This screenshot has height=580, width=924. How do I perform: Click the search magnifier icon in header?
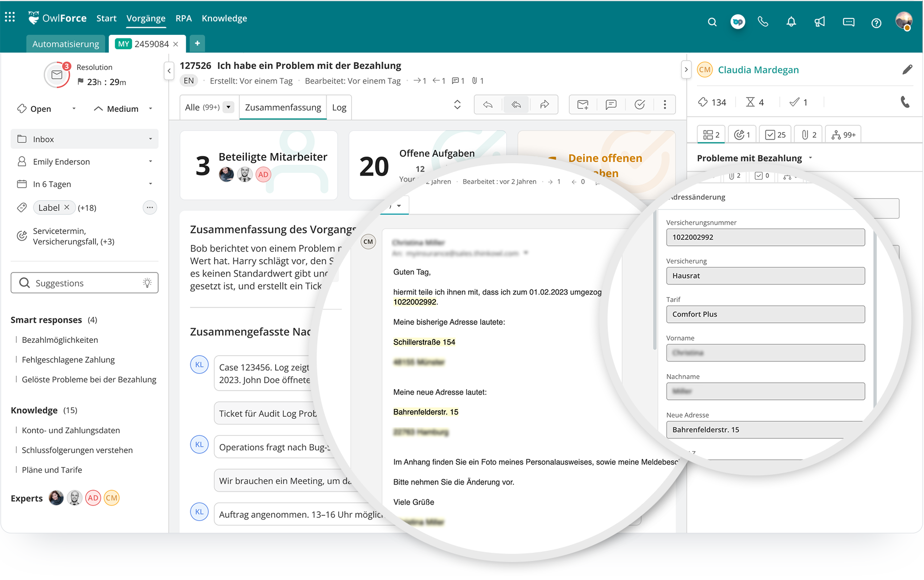coord(712,22)
